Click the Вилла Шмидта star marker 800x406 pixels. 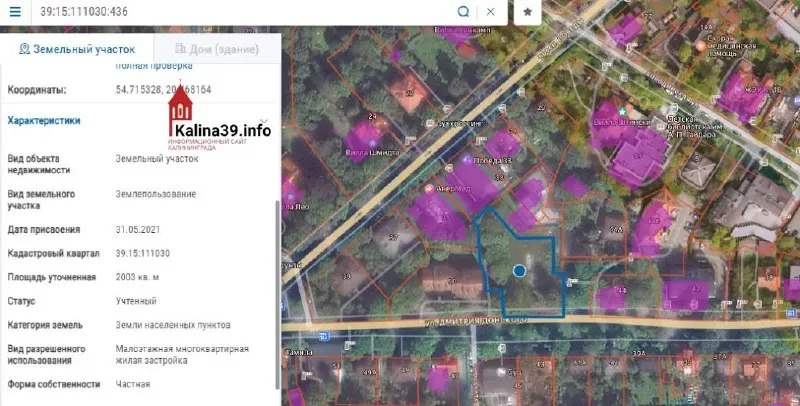(x=373, y=144)
